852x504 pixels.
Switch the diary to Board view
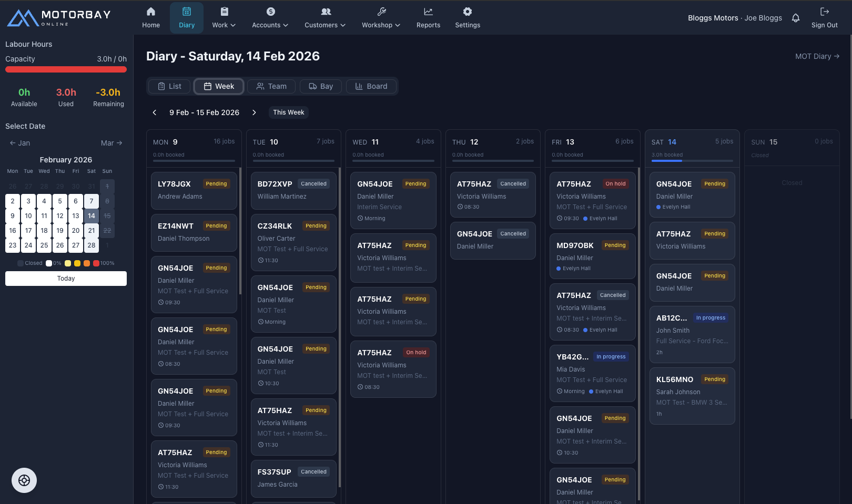pos(371,86)
